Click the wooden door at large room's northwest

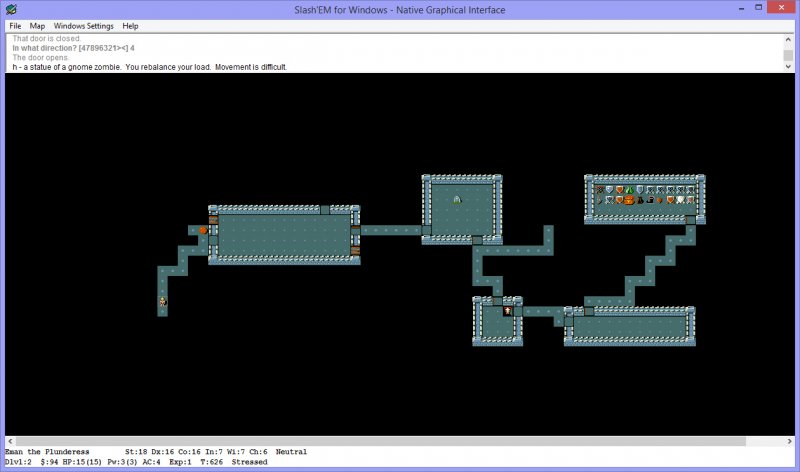[x=213, y=220]
